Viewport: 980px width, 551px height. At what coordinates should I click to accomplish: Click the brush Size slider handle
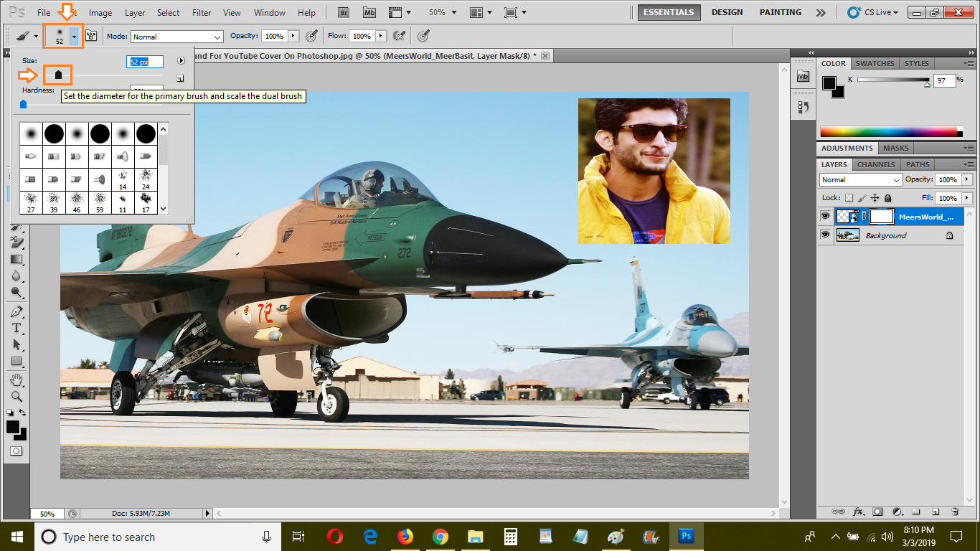pos(59,75)
